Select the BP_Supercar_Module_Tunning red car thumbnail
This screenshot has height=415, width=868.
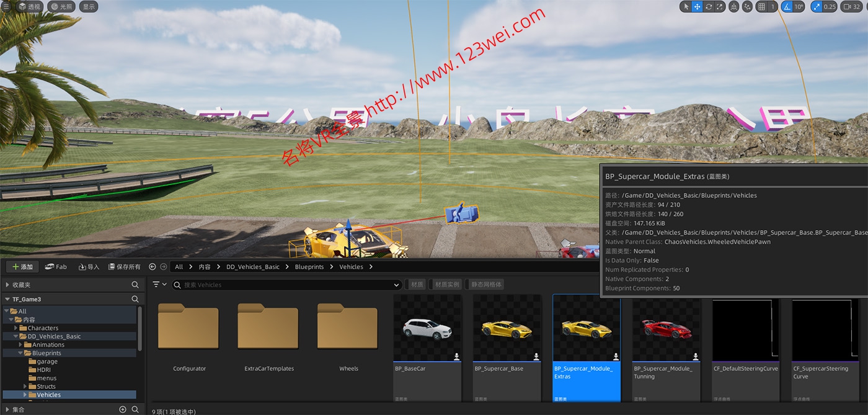[x=666, y=328]
